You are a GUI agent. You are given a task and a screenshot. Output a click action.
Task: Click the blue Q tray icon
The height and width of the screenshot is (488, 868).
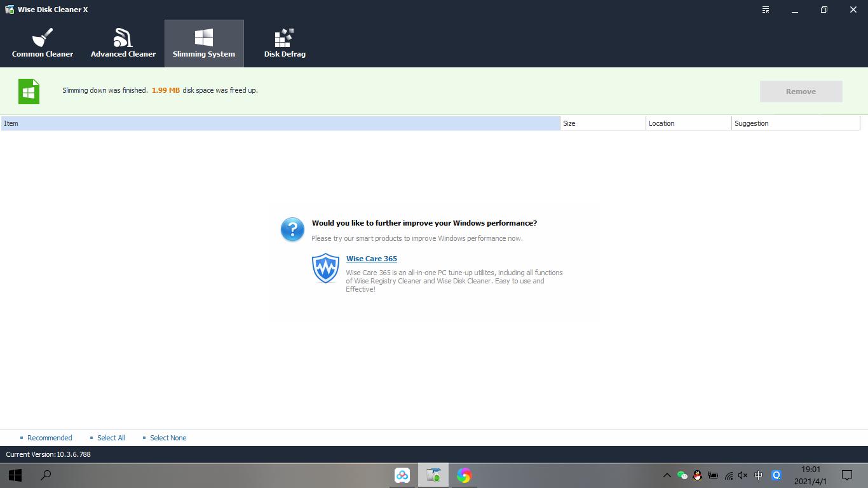point(776,475)
